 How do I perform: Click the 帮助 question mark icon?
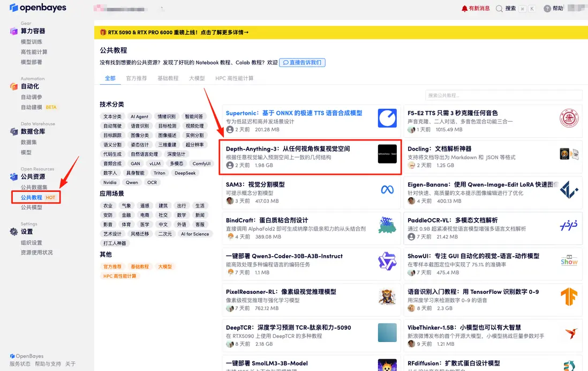(547, 9)
